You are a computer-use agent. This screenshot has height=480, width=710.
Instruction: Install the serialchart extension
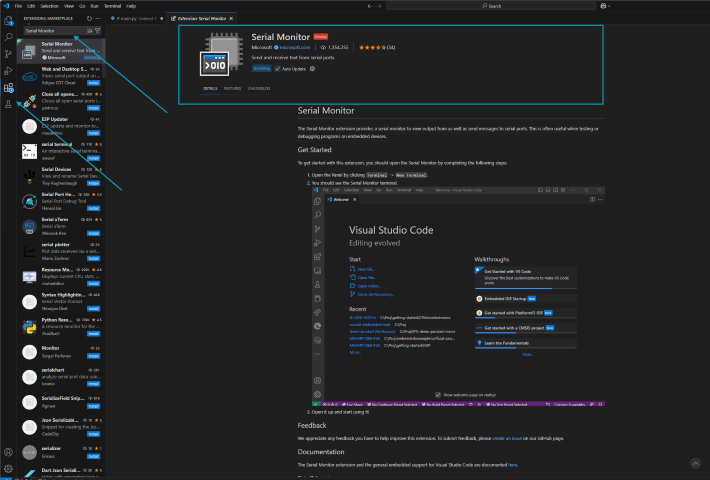tap(94, 384)
